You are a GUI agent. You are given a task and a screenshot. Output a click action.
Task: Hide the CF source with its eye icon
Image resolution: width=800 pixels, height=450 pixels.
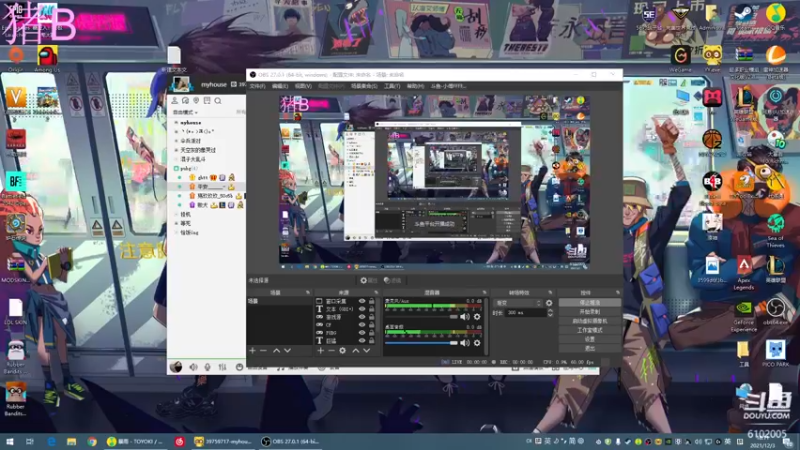(x=362, y=324)
